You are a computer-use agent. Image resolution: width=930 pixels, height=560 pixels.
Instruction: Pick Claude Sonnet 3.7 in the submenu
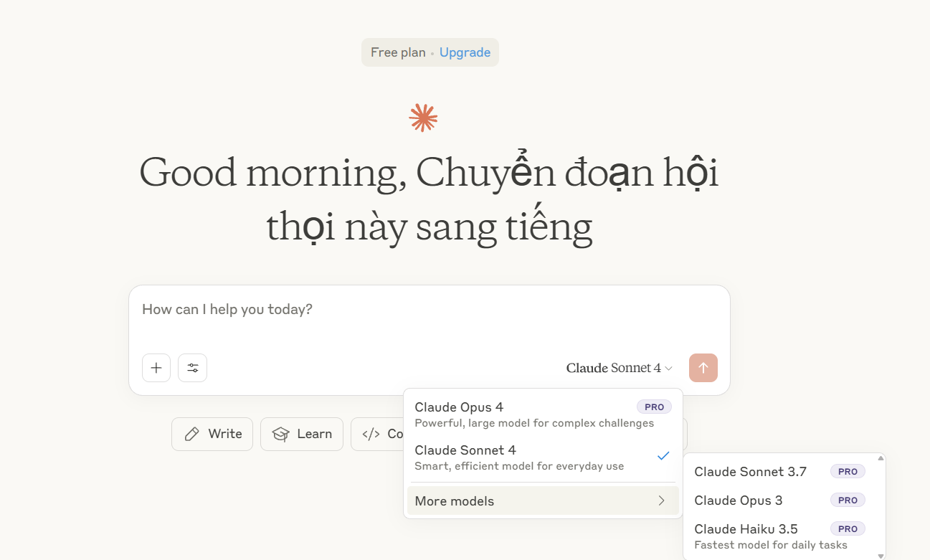pyautogui.click(x=780, y=472)
